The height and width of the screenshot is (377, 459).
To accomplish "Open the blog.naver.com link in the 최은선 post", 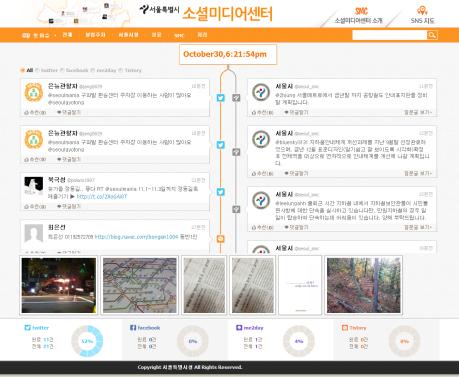I will coord(136,237).
